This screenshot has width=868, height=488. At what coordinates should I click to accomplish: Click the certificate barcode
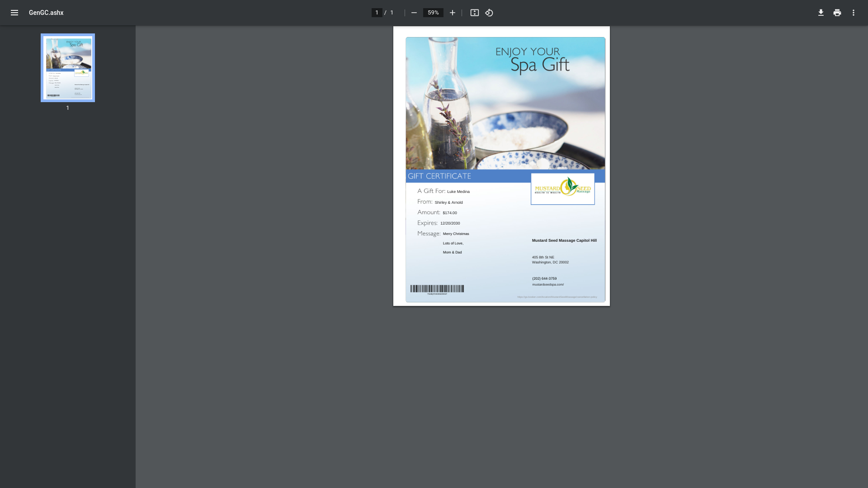tap(437, 289)
